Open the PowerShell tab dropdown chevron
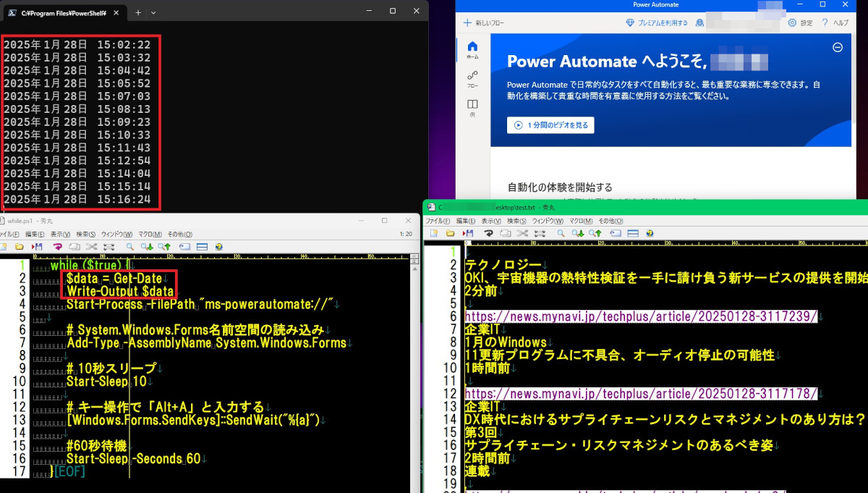This screenshot has height=493, width=868. (x=153, y=12)
